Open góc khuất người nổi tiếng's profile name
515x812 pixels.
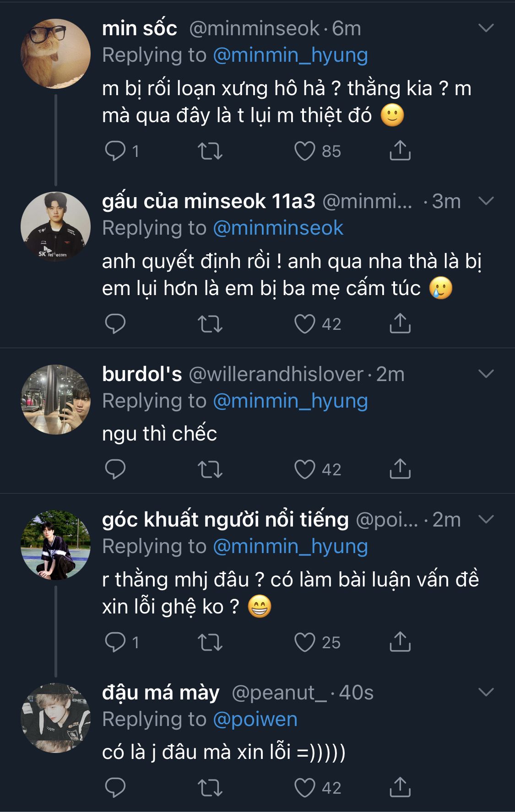pyautogui.click(x=225, y=520)
